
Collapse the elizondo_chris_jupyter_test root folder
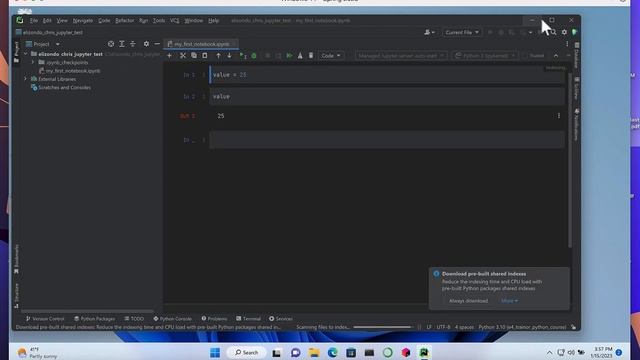(26, 54)
